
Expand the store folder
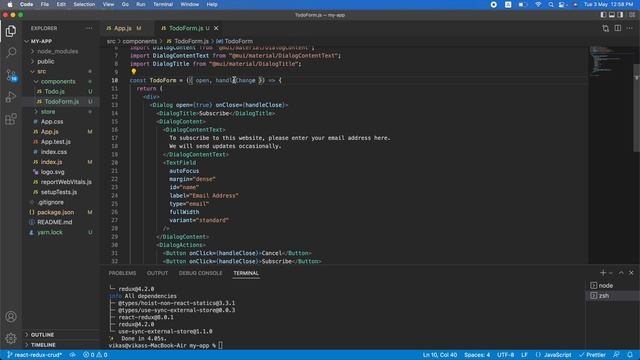coord(48,111)
